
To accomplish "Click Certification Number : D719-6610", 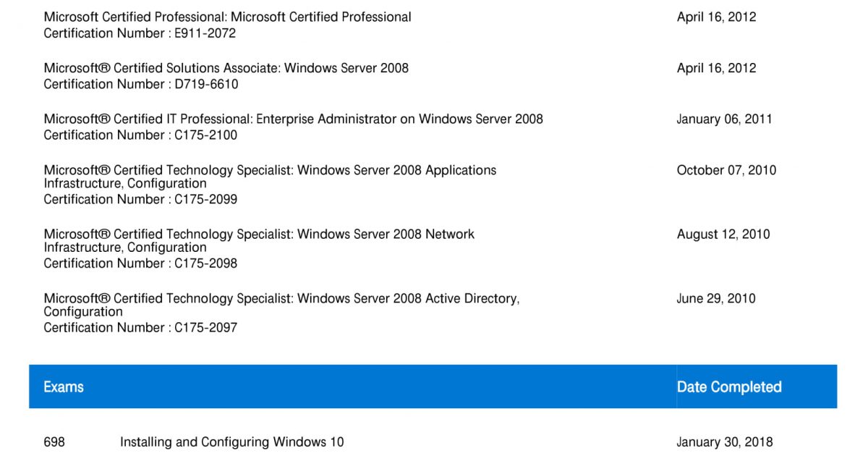I will pos(140,84).
